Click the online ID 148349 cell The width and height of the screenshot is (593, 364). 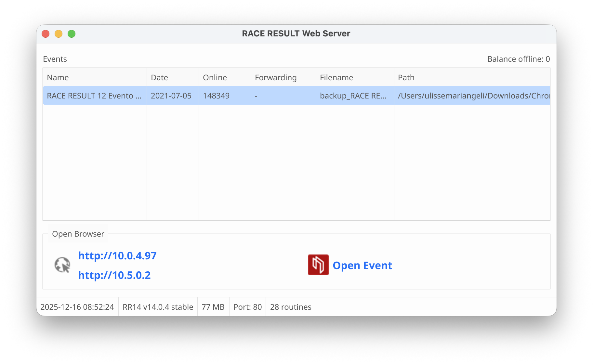(216, 96)
